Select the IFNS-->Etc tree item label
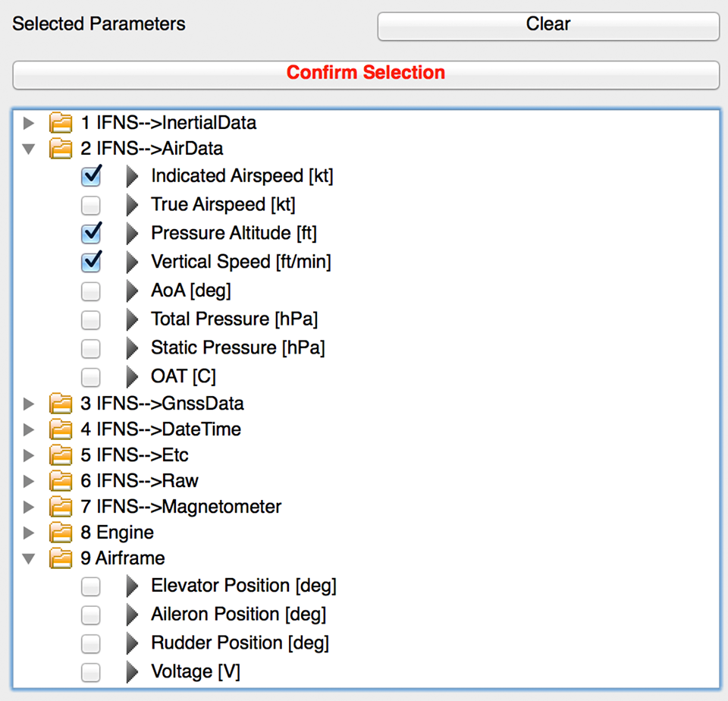This screenshot has height=701, width=728. [134, 455]
